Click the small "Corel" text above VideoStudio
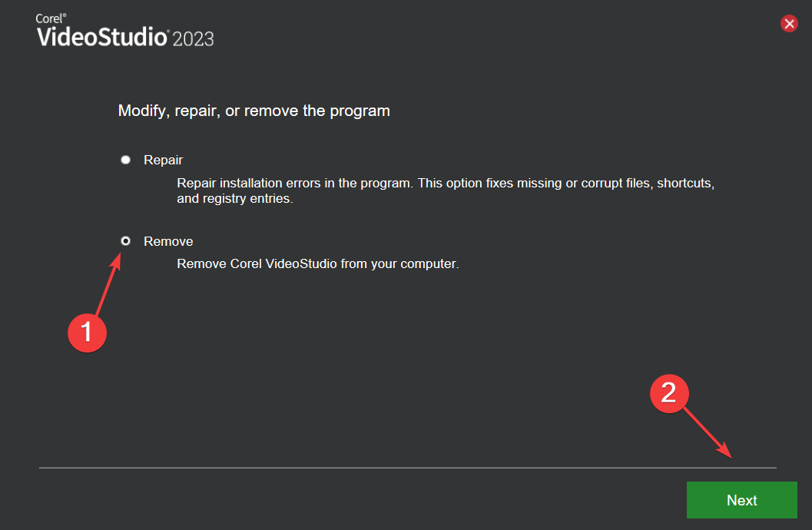Screen dimensions: 812x530 48,18
